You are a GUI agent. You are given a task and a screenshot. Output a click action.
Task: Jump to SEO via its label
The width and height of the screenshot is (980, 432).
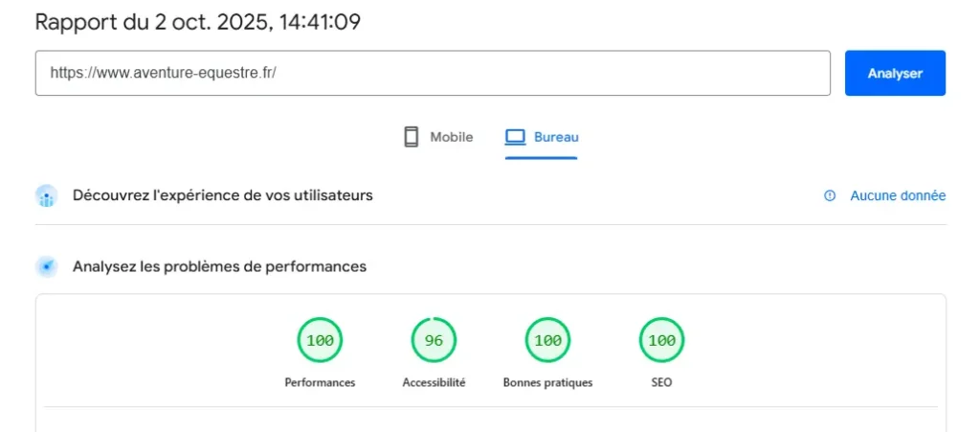(x=661, y=382)
